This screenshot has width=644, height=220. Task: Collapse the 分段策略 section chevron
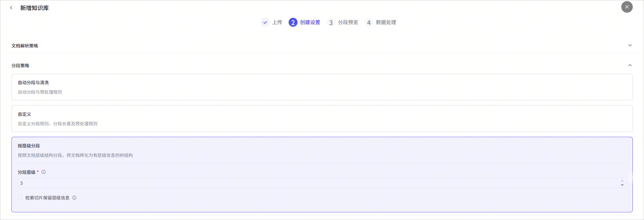(630, 65)
